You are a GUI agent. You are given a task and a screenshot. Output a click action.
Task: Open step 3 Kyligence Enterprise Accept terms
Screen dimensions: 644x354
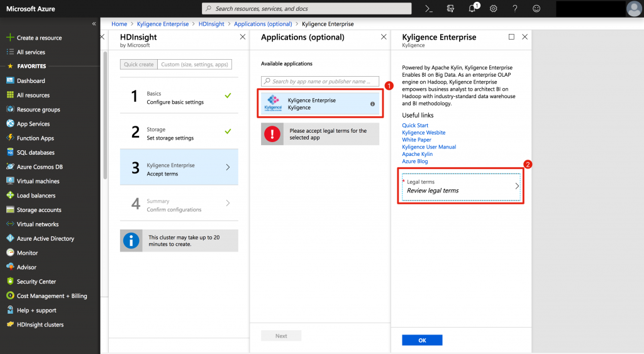(179, 167)
